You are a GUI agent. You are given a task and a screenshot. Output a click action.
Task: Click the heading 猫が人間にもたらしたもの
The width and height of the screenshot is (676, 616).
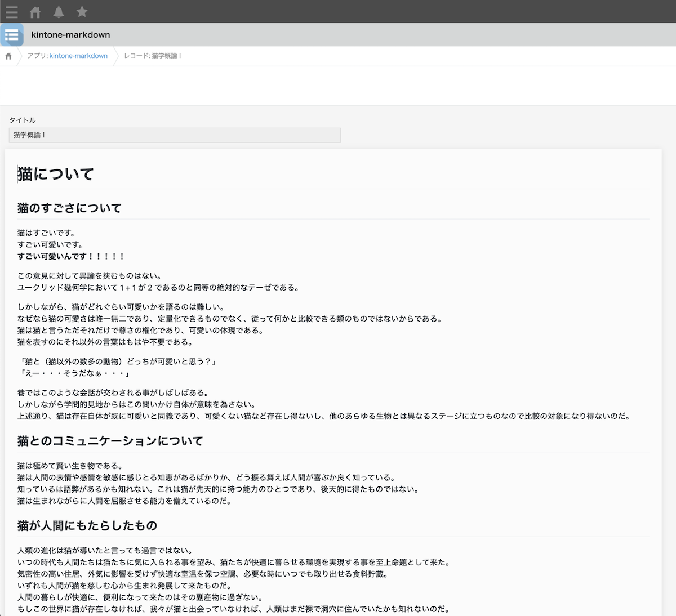pos(87,526)
